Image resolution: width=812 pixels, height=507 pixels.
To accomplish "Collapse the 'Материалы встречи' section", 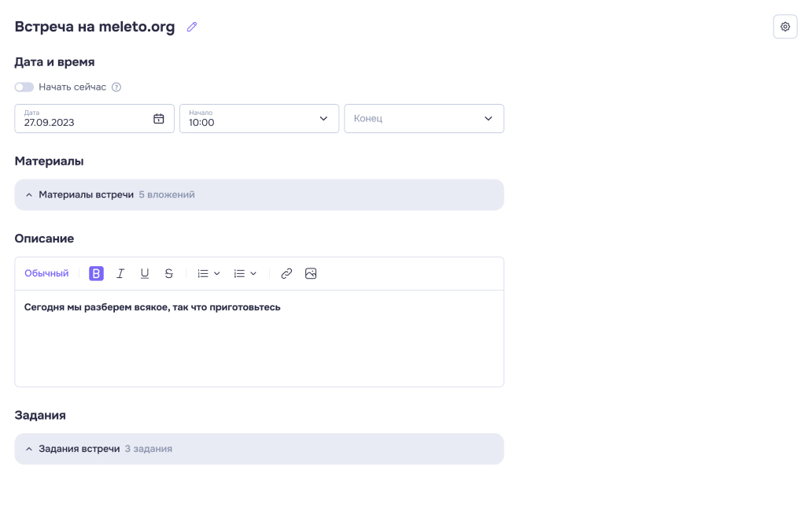I will pos(259,195).
